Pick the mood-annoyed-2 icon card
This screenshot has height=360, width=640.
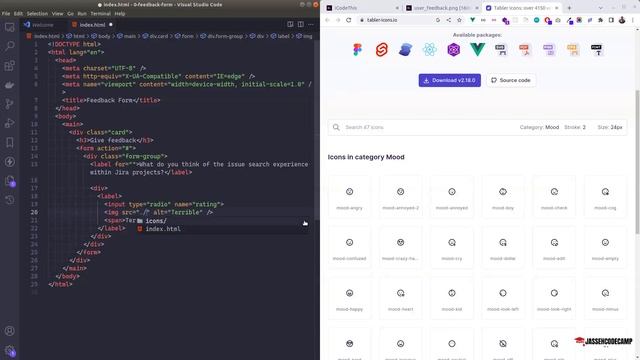[x=400, y=197]
